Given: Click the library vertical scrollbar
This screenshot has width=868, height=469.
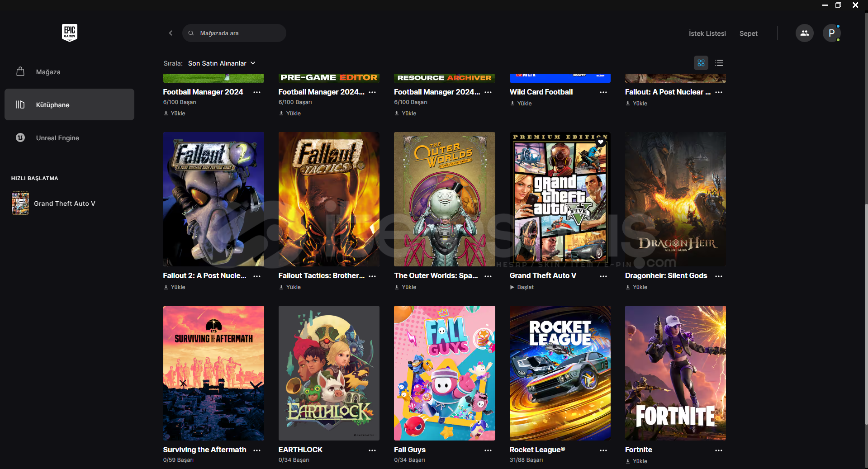Looking at the screenshot, I should [x=866, y=314].
